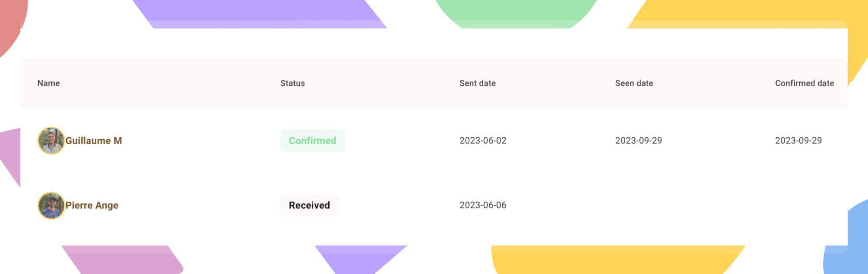Click the green Confirmed status badge
868x274 pixels.
tap(312, 141)
